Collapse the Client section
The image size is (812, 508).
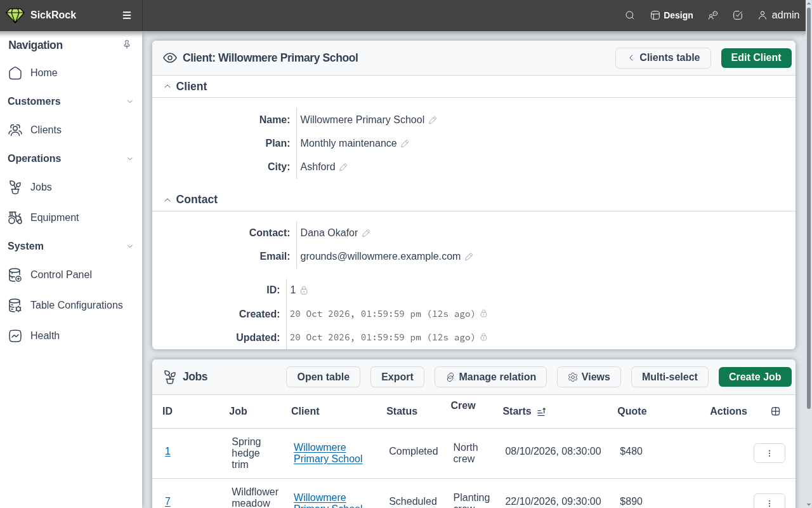point(167,86)
